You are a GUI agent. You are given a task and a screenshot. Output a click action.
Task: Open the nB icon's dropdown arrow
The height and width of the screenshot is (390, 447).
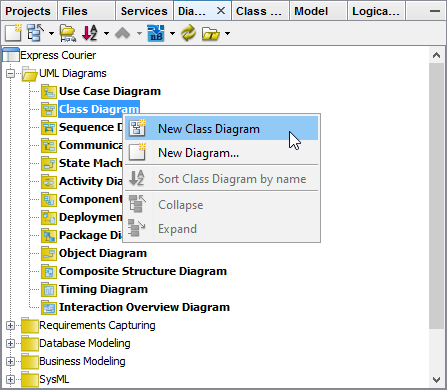(x=172, y=33)
